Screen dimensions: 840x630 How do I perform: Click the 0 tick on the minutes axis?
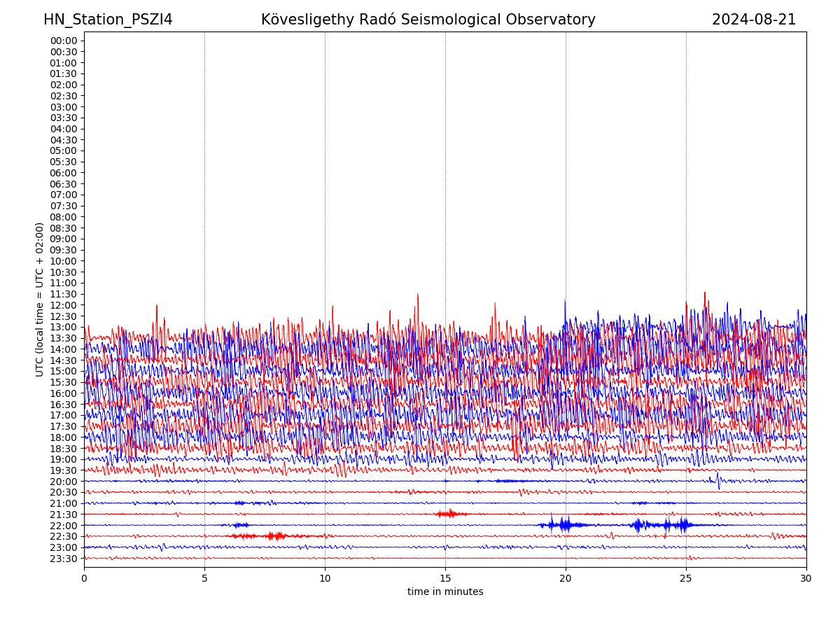[84, 579]
